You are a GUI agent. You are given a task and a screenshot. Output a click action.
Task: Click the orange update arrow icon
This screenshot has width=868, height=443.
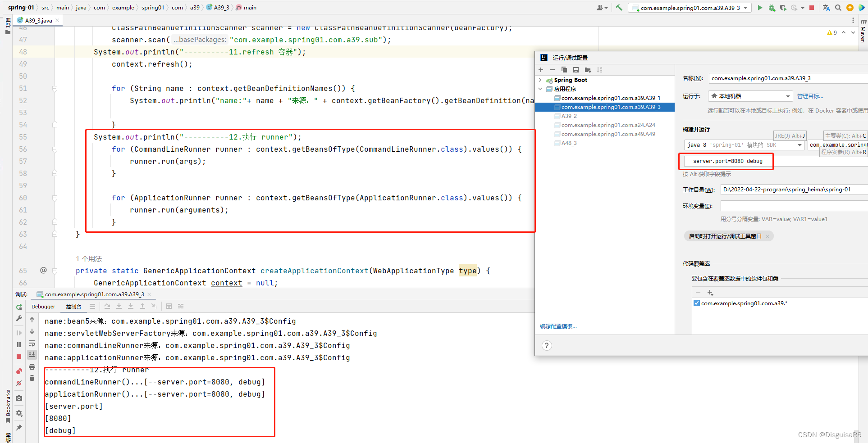click(x=850, y=8)
